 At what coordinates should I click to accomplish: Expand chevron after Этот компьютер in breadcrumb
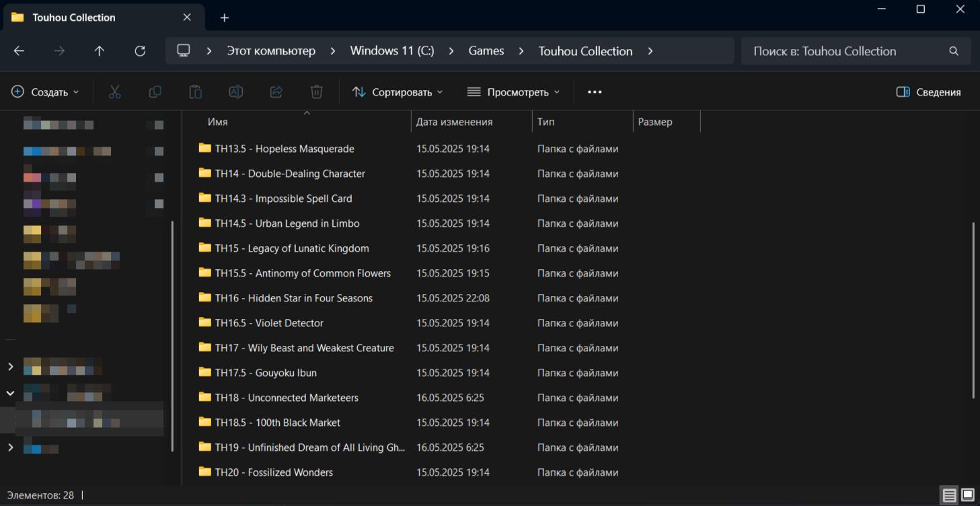click(x=332, y=51)
